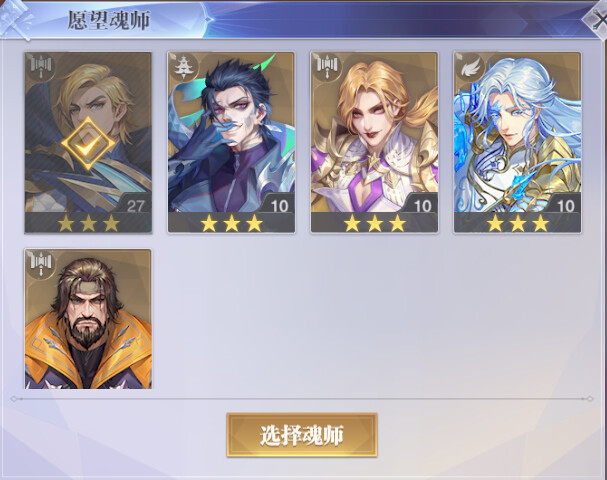Click the three stars under the selected blonde card
Viewport: 607px width, 480px height.
click(88, 223)
